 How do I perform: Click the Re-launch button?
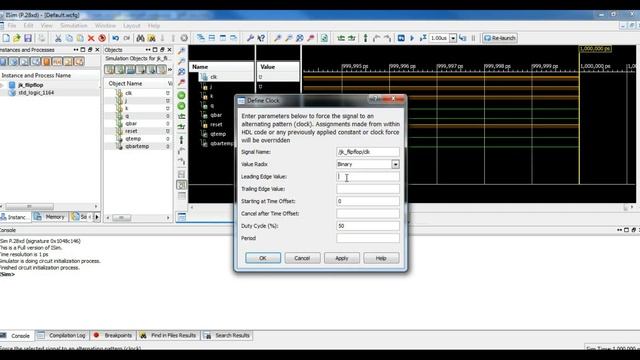(x=500, y=38)
